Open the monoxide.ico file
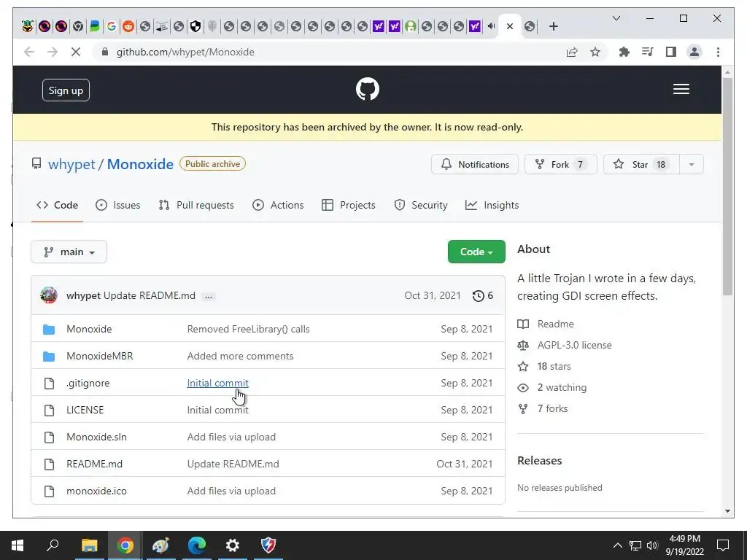Screen dimensions: 747x560 [x=96, y=491]
